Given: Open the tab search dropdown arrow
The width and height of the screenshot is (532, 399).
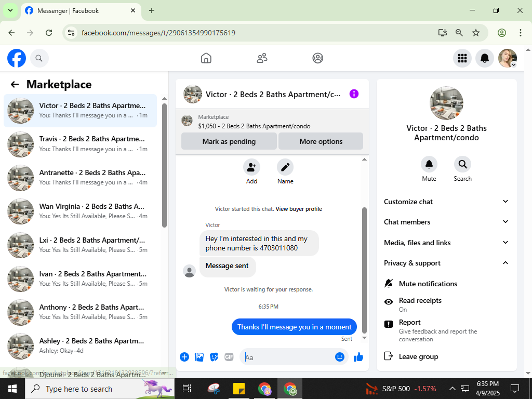Looking at the screenshot, I should pos(10,10).
